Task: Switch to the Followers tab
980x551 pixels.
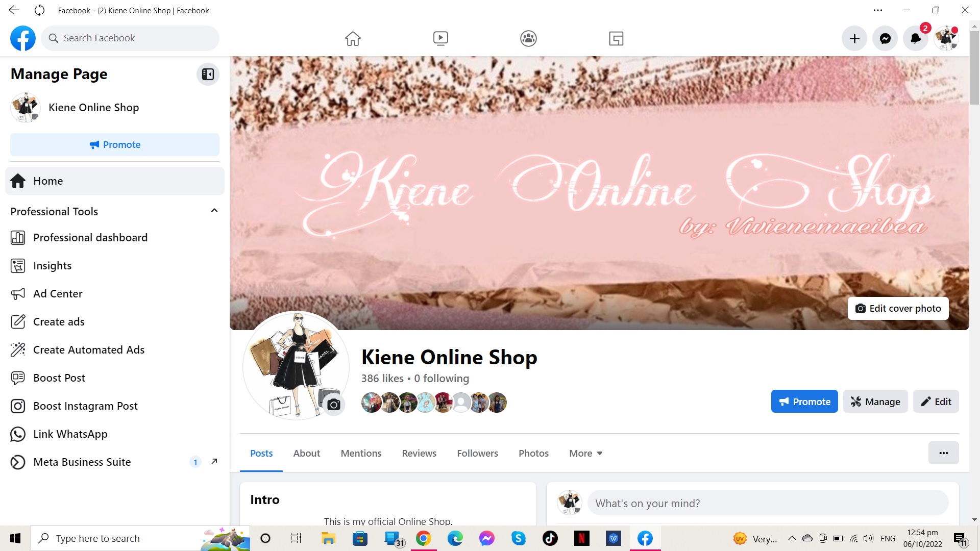Action: pyautogui.click(x=477, y=453)
